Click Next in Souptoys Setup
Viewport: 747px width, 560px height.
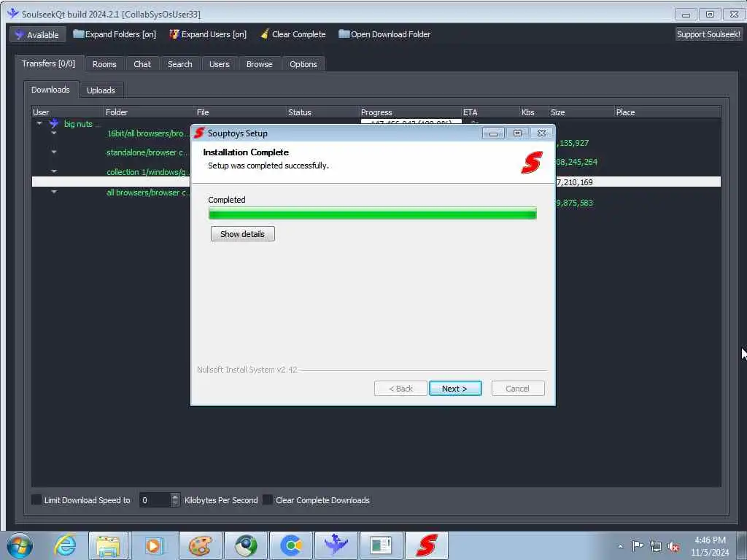click(455, 389)
